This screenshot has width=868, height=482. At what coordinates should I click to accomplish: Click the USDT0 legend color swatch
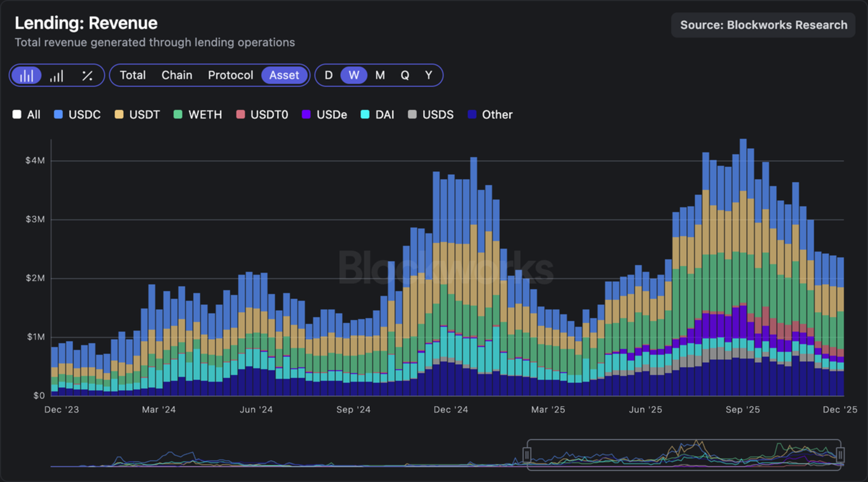pos(240,114)
